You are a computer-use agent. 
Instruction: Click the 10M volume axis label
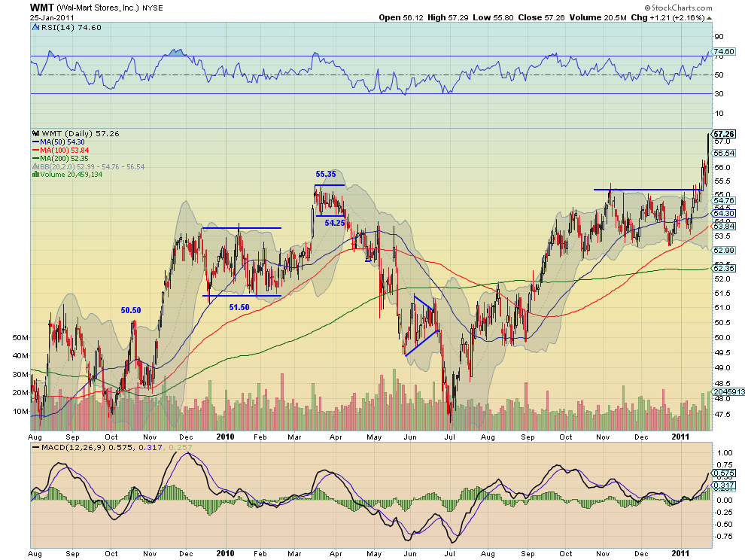pos(20,411)
